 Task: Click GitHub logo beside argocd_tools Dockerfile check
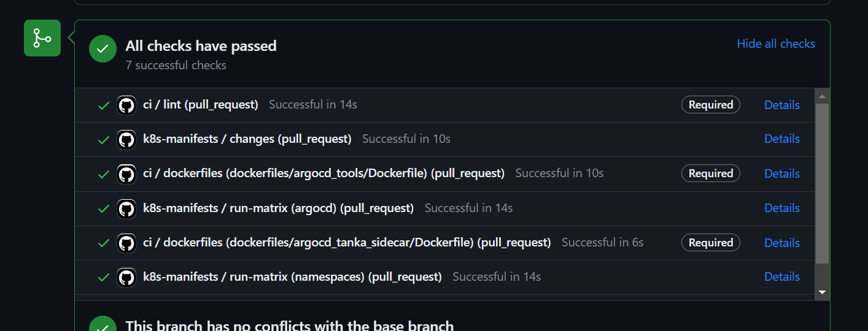point(126,173)
